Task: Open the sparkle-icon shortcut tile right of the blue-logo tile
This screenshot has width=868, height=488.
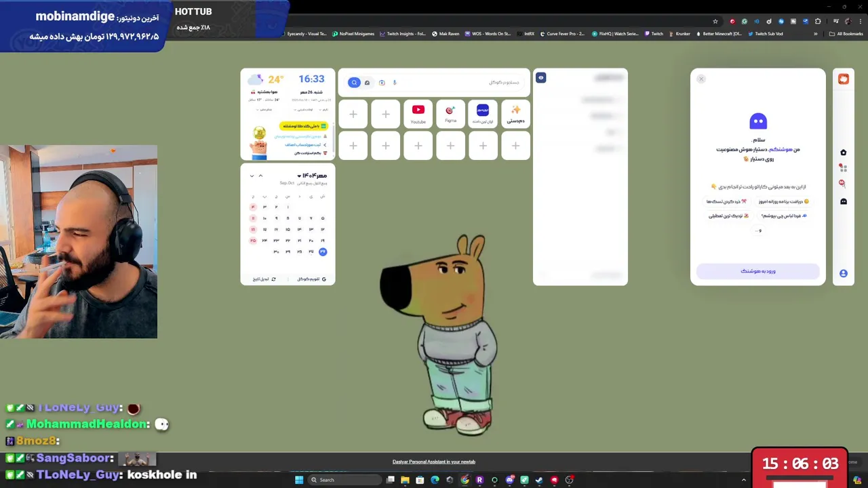Action: [x=515, y=114]
